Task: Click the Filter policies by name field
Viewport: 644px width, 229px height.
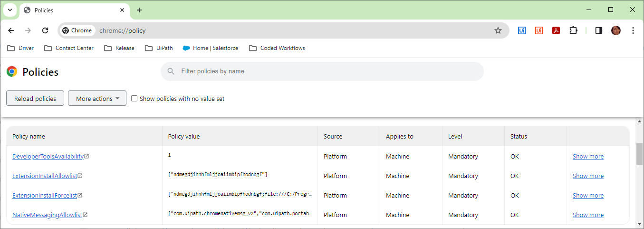Action: 328,71
